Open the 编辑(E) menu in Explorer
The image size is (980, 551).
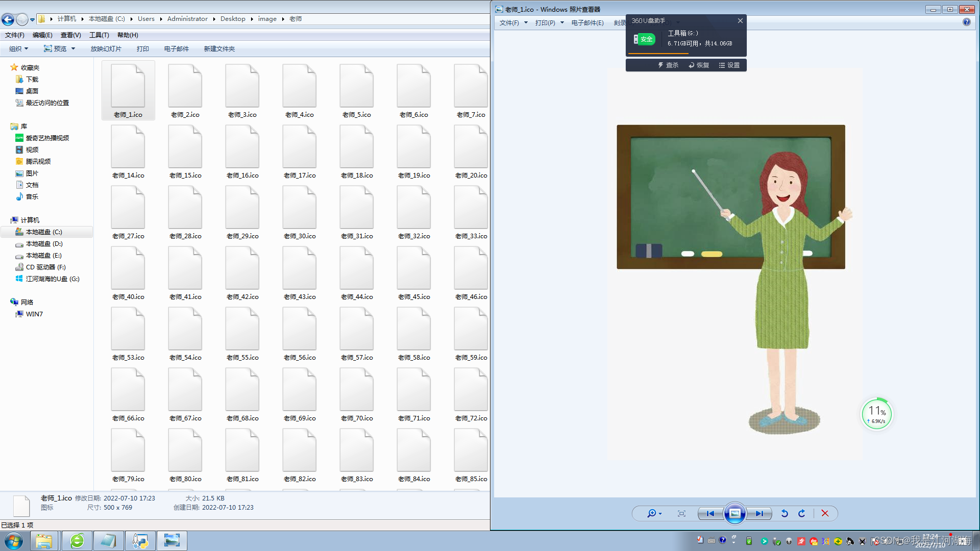pos(42,35)
